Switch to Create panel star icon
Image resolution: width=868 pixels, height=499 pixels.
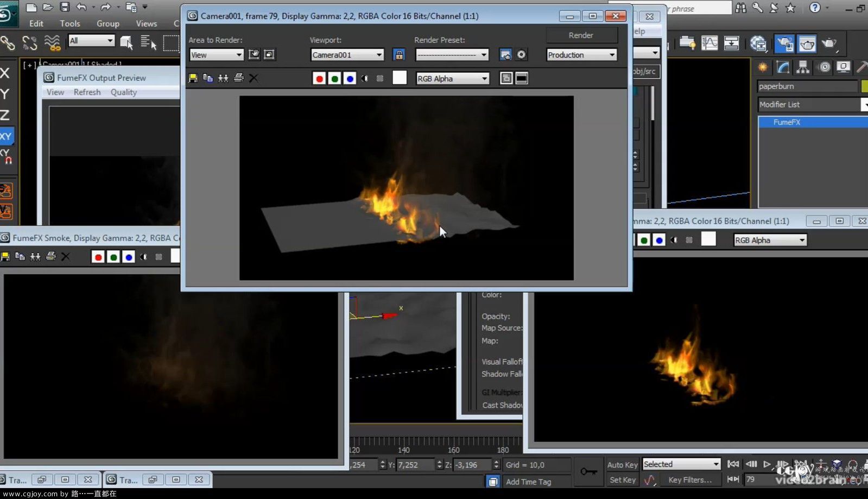[x=763, y=67]
